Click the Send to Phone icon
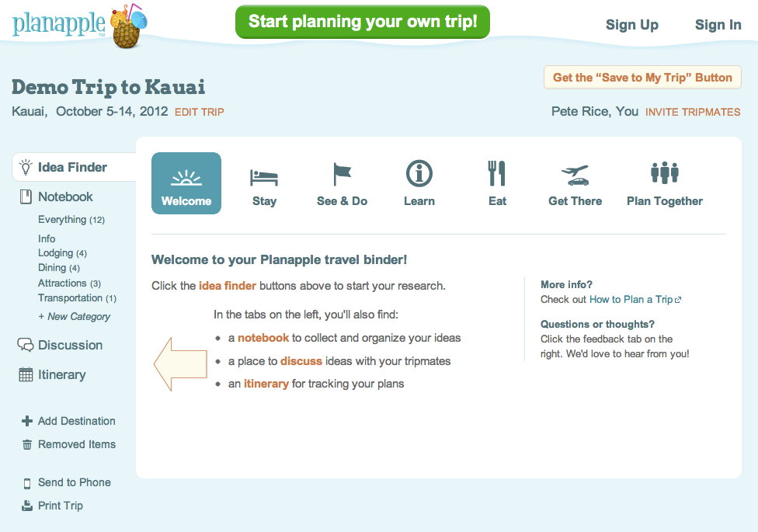Screen dimensions: 758x532 [27, 483]
